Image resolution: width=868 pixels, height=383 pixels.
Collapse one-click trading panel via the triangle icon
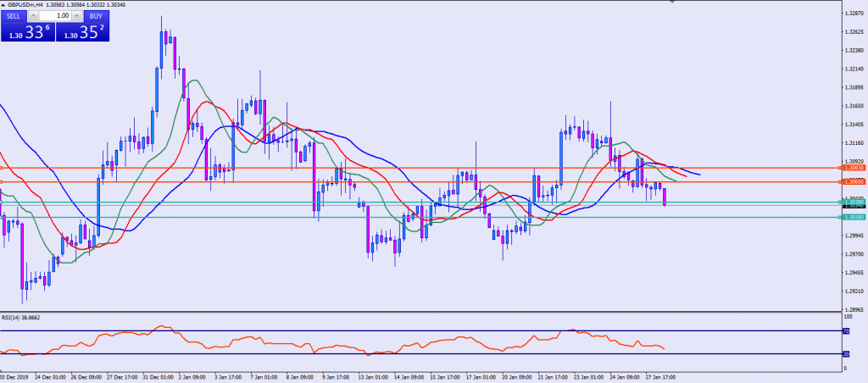3,4
